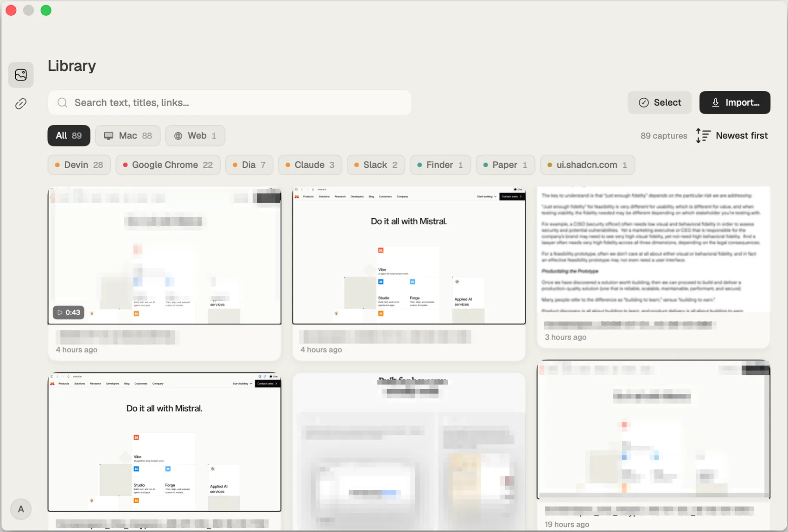Filter captures by Paper
Screen dimensions: 788x532
point(505,165)
